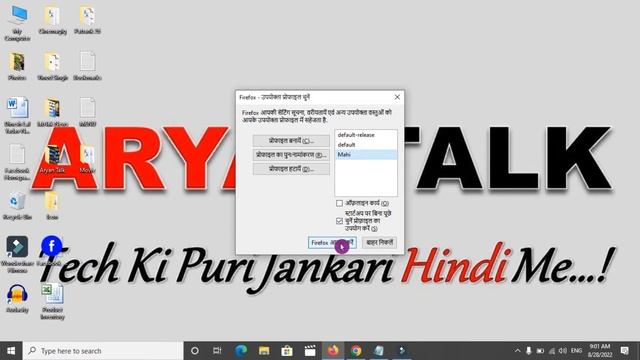Click the Type here to search box
Screen dimensions: 640x360
(x=103, y=351)
